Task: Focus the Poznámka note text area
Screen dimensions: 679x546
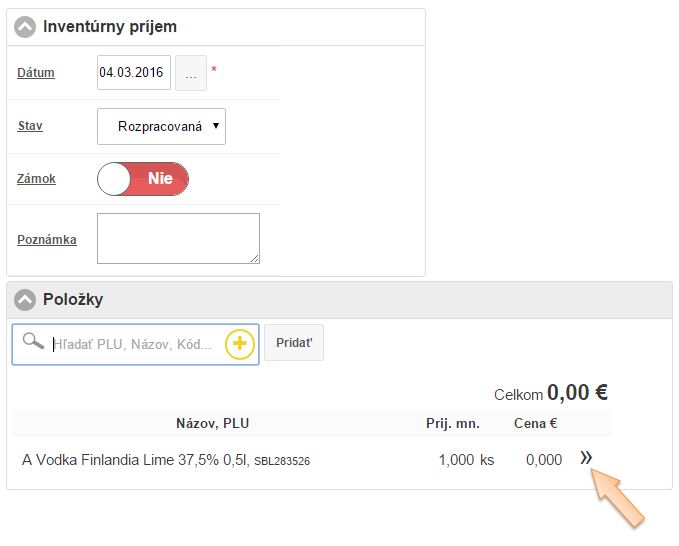Action: click(x=178, y=238)
